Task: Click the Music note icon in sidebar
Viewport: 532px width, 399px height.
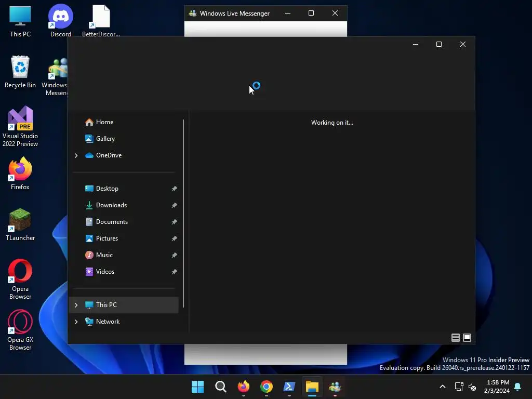Action: (x=89, y=255)
